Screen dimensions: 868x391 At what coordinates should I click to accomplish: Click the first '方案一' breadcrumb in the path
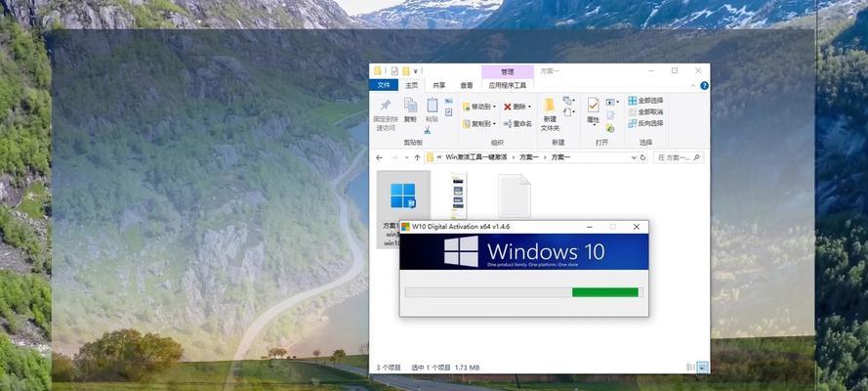pos(529,157)
